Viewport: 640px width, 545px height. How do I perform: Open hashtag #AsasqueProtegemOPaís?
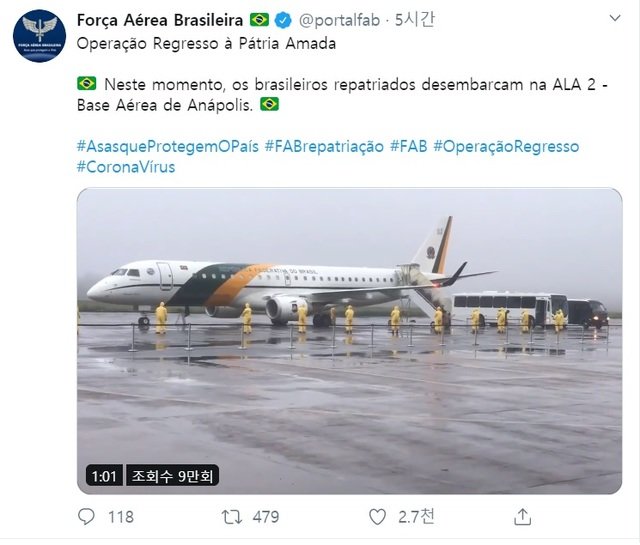click(166, 146)
